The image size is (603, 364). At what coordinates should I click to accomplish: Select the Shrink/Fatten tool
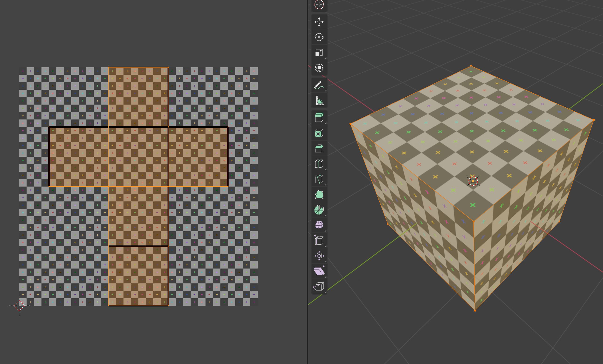click(x=319, y=256)
